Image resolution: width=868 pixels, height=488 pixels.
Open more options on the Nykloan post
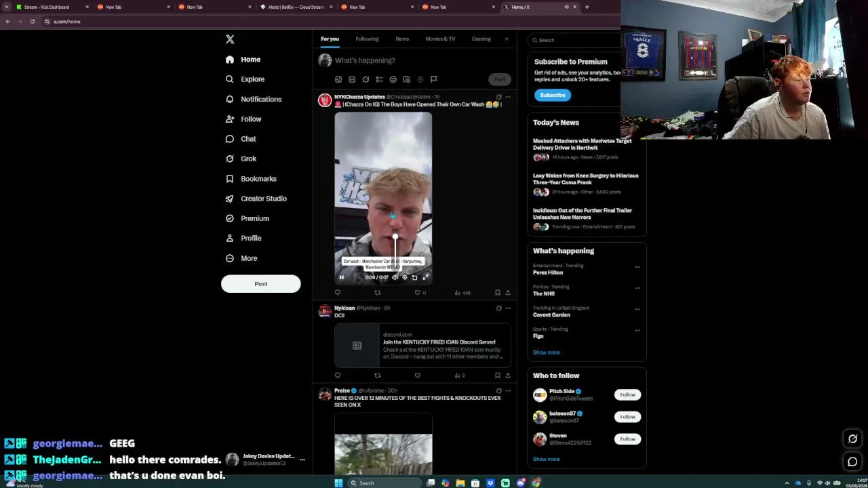[x=508, y=308]
